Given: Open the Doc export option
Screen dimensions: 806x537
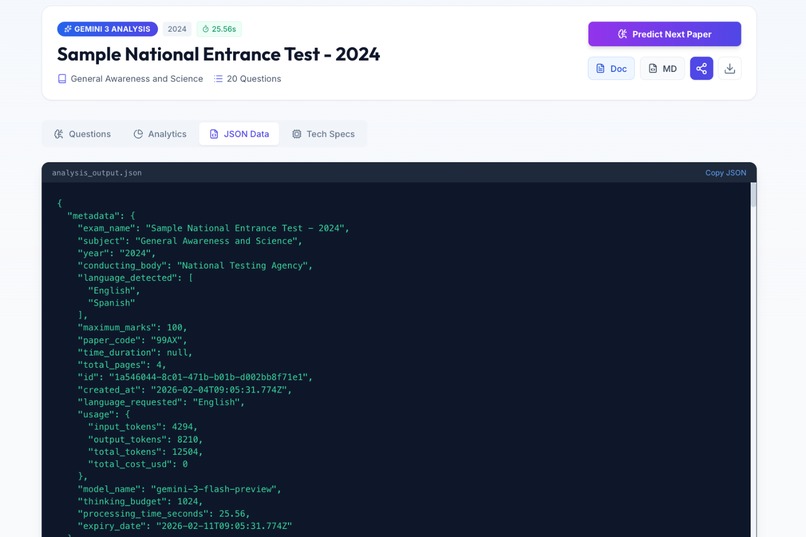Looking at the screenshot, I should click(611, 68).
